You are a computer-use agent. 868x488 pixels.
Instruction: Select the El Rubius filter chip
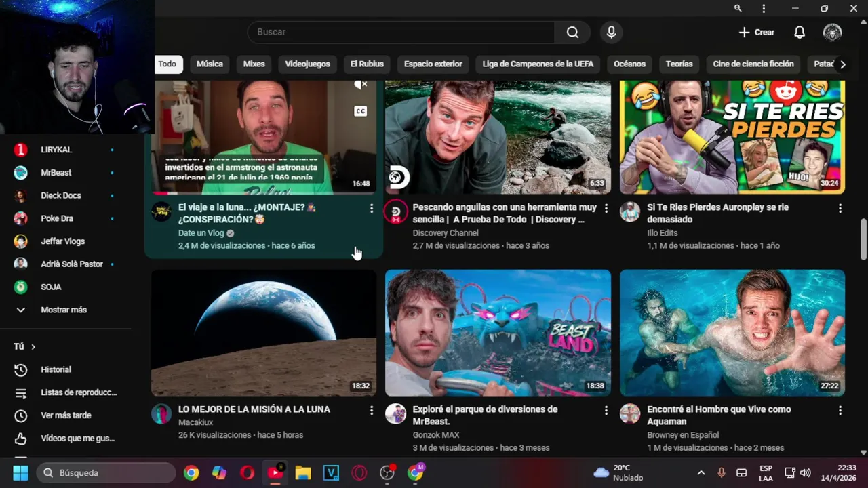coord(367,64)
